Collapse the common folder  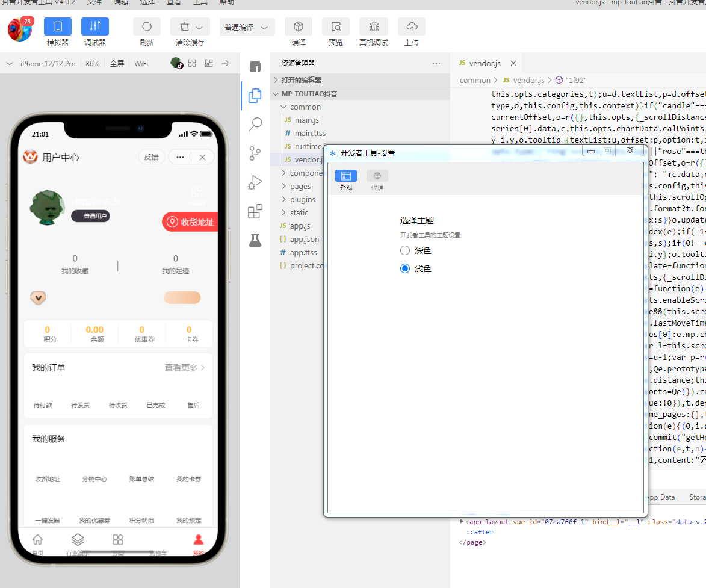pyautogui.click(x=305, y=107)
